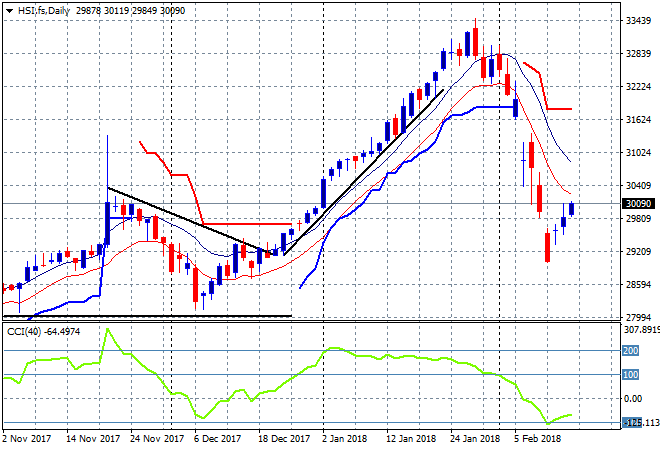The image size is (660, 450).
Task: Click the 31024 price axis label
Action: click(x=638, y=152)
